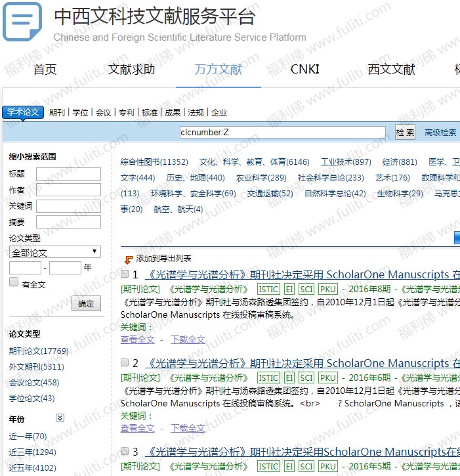Filter by 航空、航天(4)

tap(178, 209)
